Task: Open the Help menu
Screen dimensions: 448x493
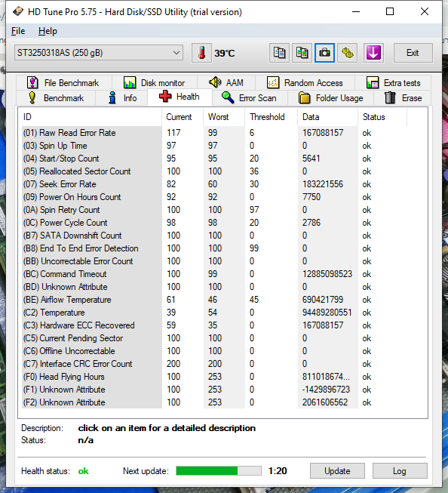Action: point(48,31)
